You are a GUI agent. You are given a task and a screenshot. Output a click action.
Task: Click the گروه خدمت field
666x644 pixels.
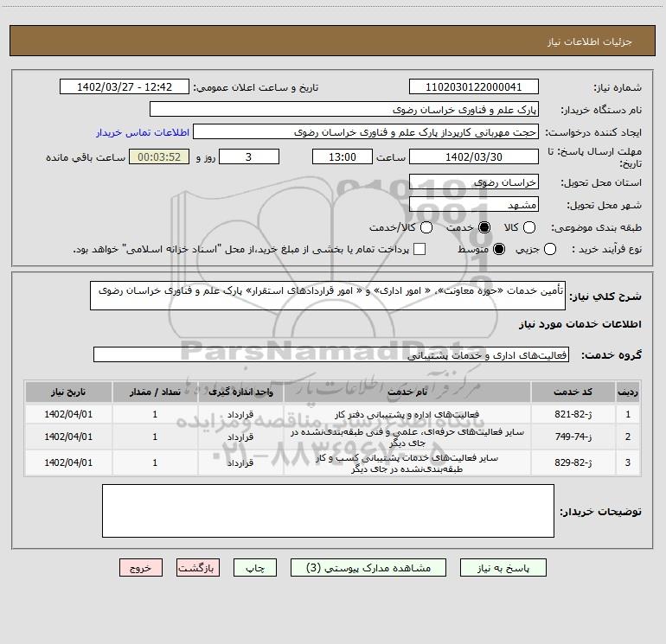[x=331, y=355]
